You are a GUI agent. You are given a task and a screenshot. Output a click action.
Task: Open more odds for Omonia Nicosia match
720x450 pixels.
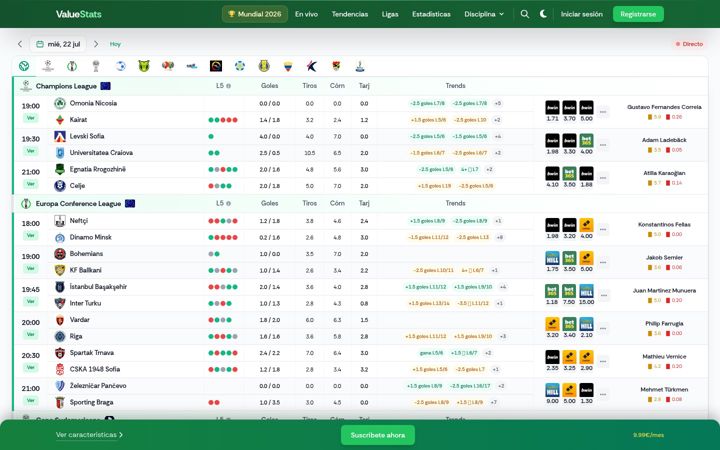[603, 112]
